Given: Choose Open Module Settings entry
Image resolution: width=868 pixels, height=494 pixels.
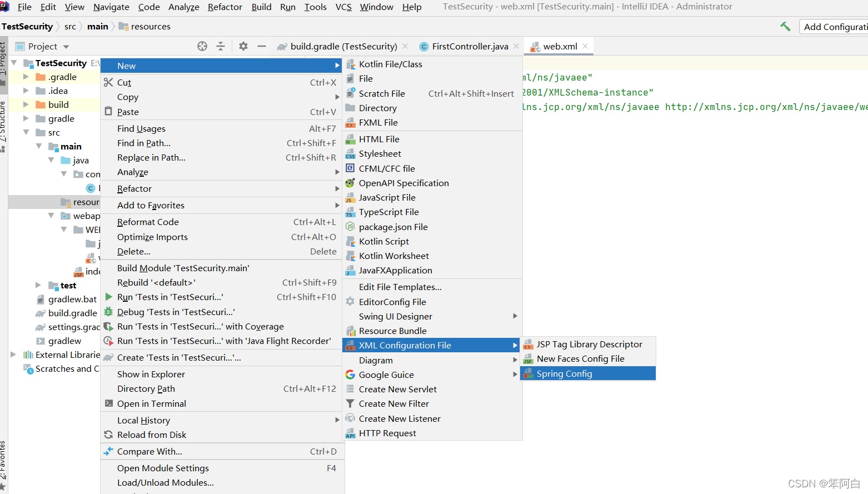Looking at the screenshot, I should [222, 468].
